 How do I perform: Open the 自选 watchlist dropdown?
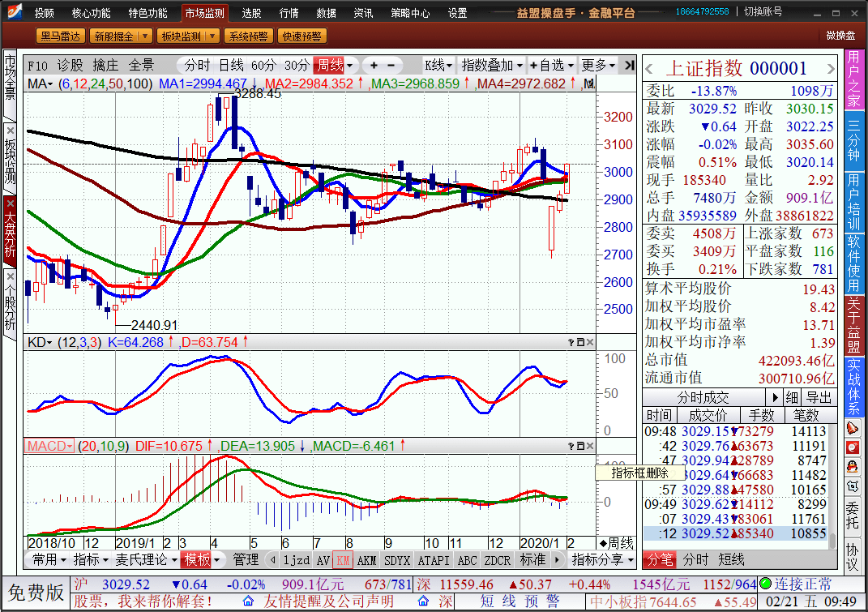(x=551, y=66)
